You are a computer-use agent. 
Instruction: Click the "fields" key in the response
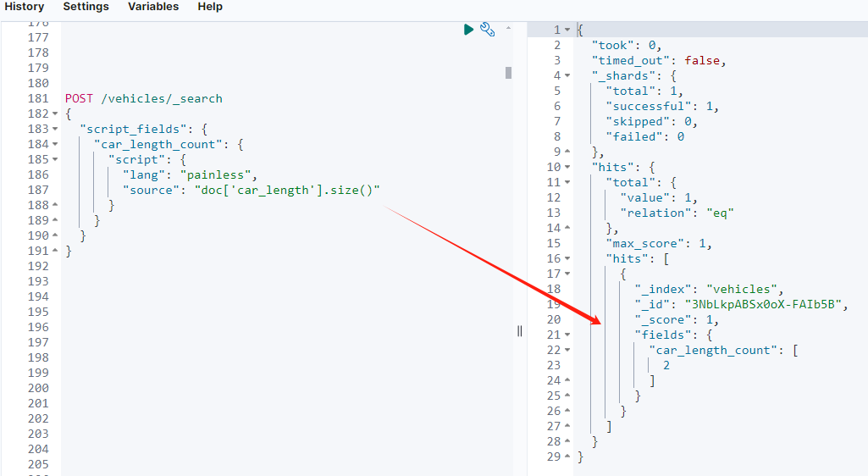pyautogui.click(x=663, y=335)
